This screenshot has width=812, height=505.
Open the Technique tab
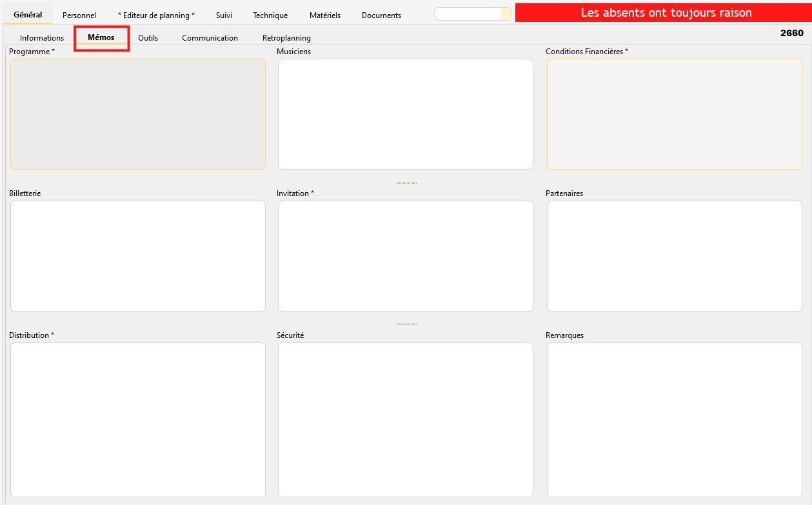click(270, 15)
